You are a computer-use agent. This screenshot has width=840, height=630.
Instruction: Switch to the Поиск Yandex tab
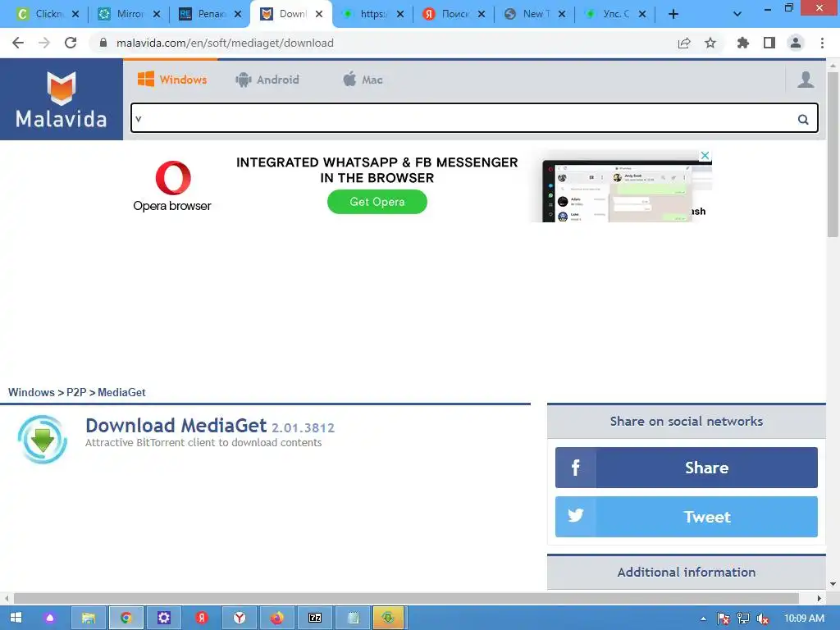tap(454, 14)
